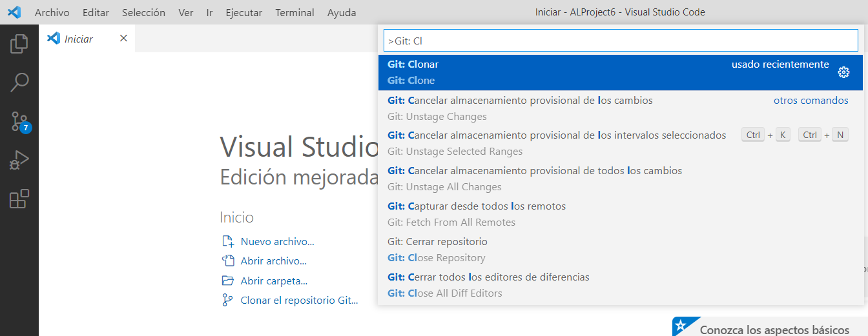Click the "otros comandos" label
This screenshot has height=336, width=868.
pyautogui.click(x=811, y=101)
